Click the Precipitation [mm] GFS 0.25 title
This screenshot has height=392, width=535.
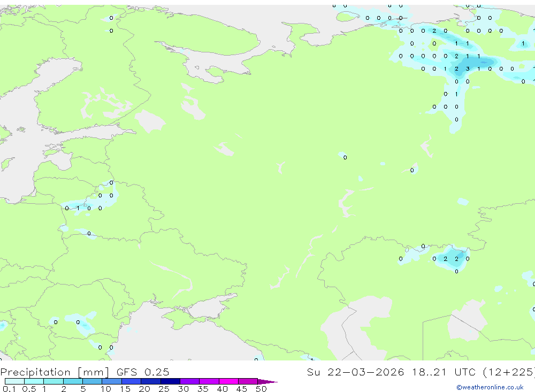pyautogui.click(x=85, y=372)
